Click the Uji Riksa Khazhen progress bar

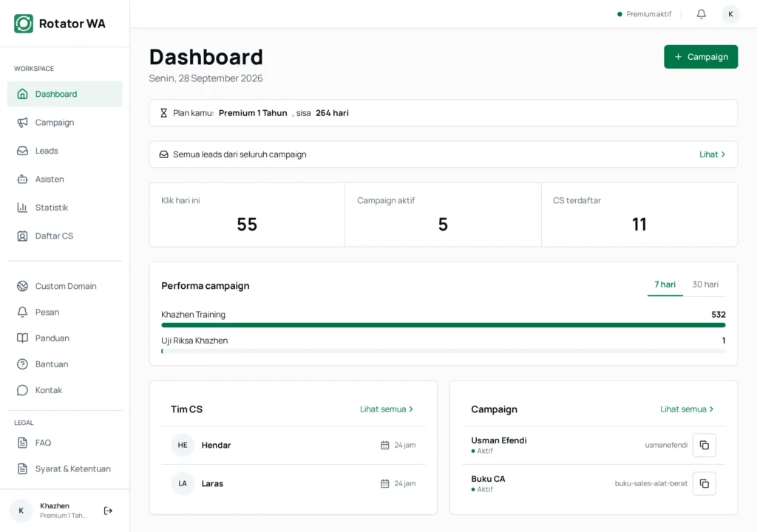point(444,352)
